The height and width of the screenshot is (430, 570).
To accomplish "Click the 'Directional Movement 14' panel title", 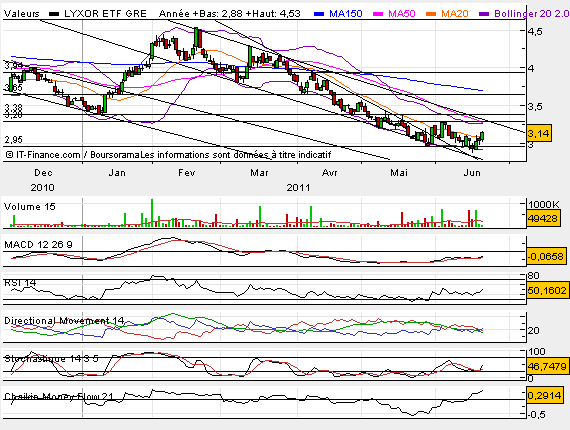I will click(x=64, y=321).
